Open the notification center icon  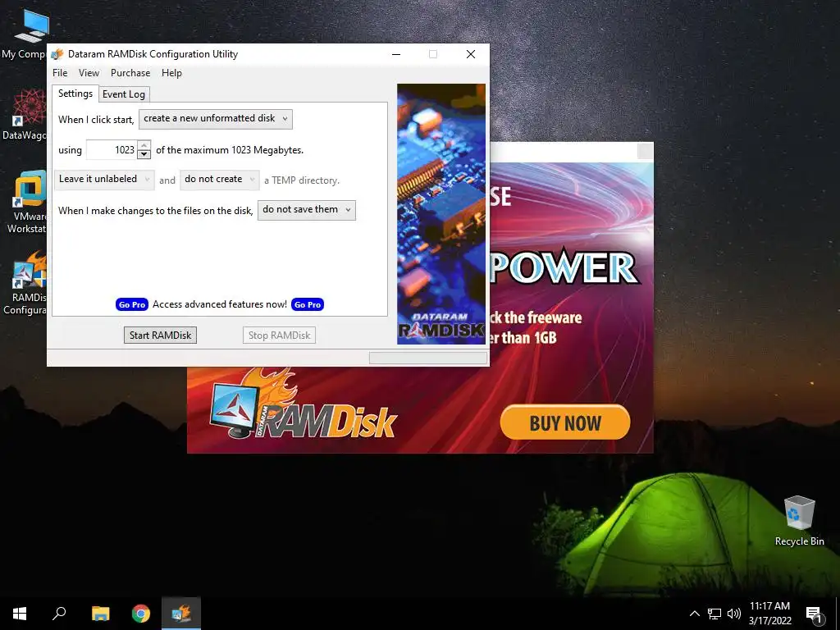(814, 614)
